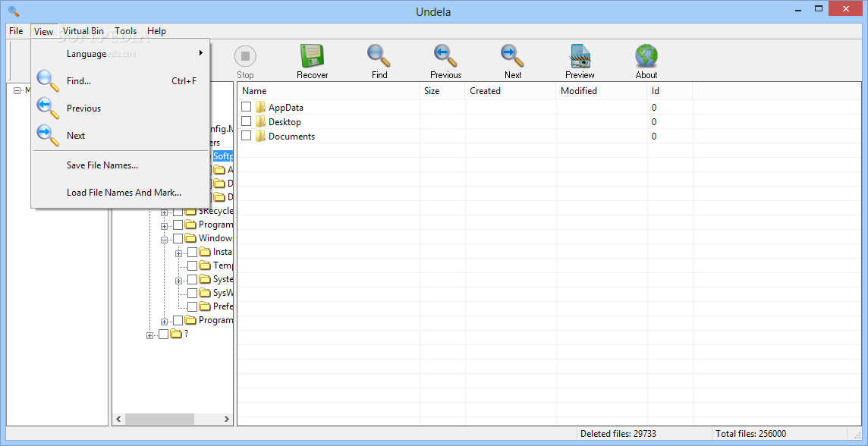Image resolution: width=868 pixels, height=446 pixels.
Task: Check the AppData checkbox
Action: [x=247, y=107]
